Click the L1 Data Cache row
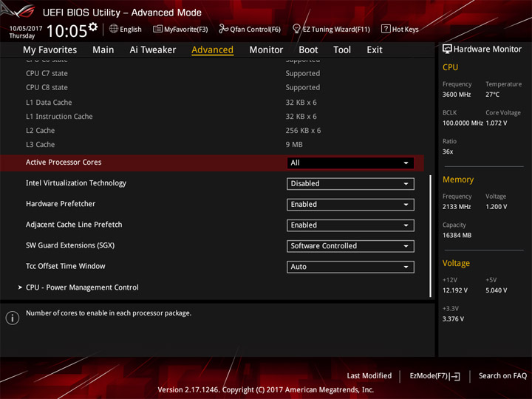This screenshot has height=399, width=532. click(x=212, y=103)
